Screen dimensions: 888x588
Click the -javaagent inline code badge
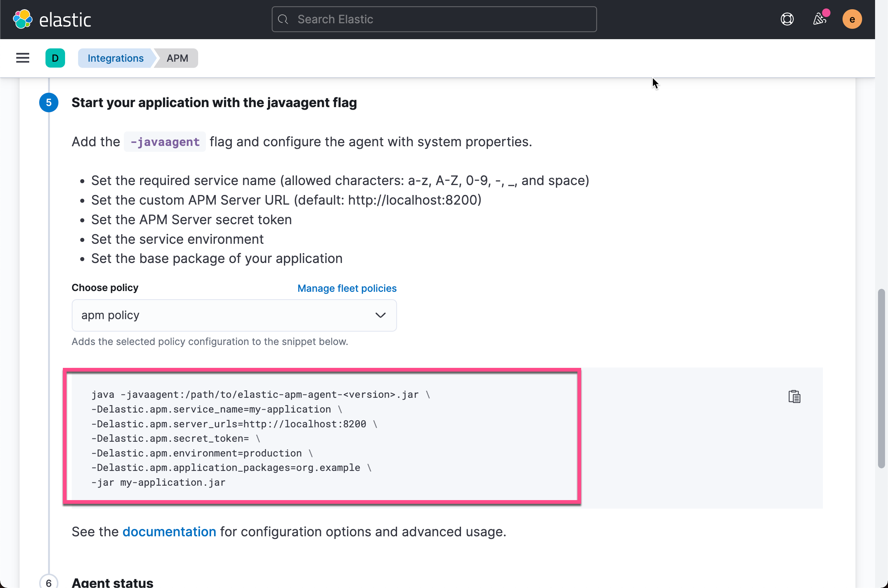click(x=165, y=141)
